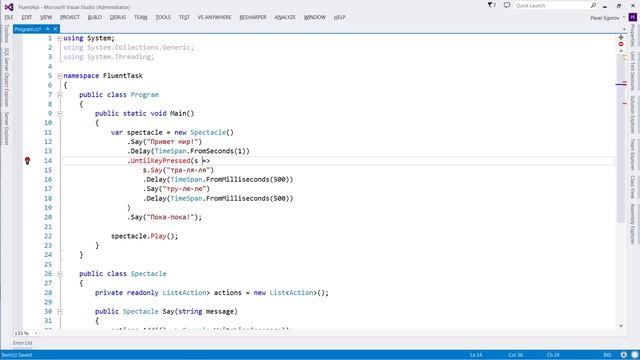
Task: Open the WINDOW menu
Action: 314,17
